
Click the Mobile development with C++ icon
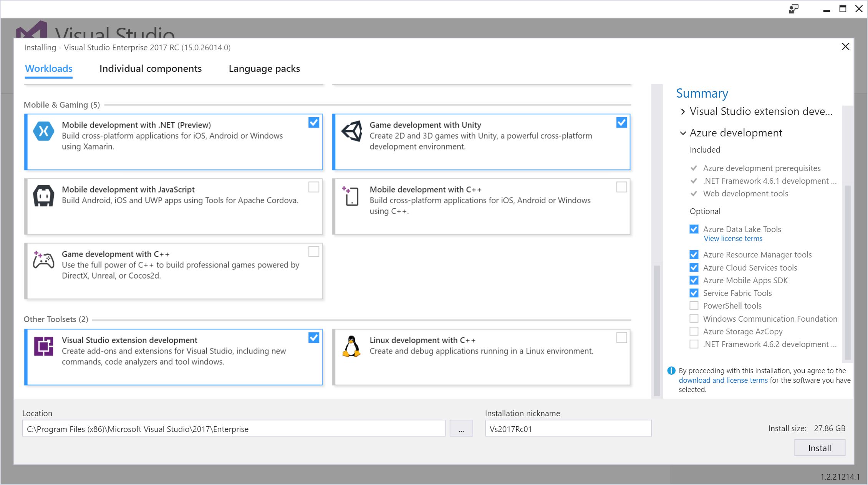click(351, 196)
